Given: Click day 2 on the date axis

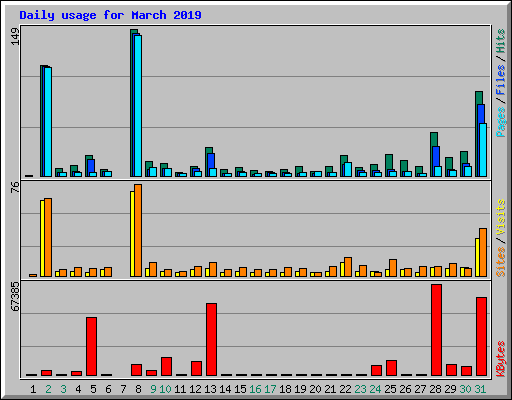Looking at the screenshot, I should [48, 389].
